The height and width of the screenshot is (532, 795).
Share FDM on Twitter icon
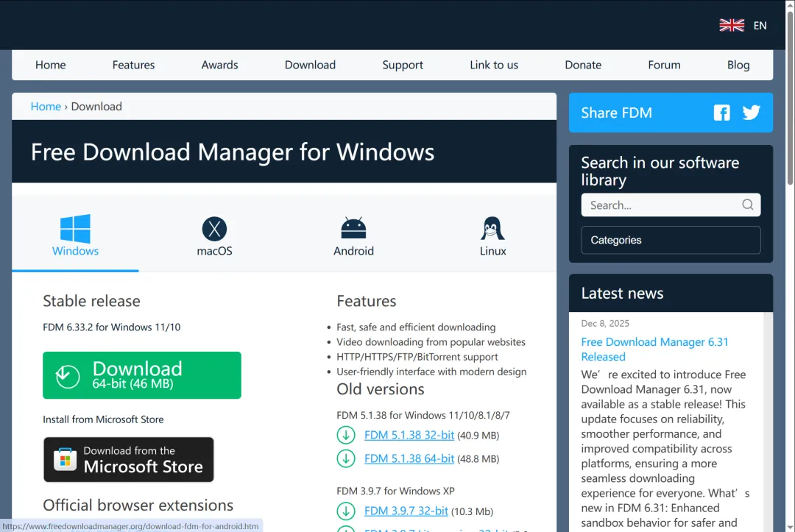pos(751,113)
